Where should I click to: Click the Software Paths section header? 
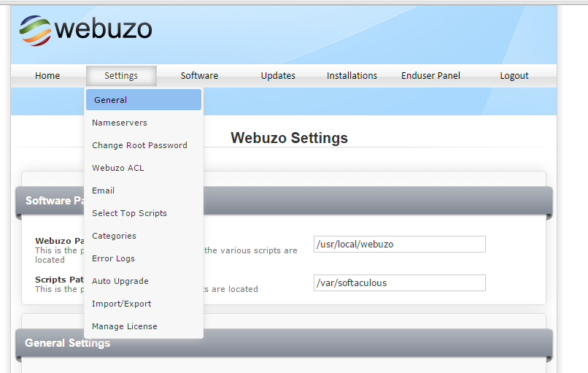pyautogui.click(x=284, y=201)
